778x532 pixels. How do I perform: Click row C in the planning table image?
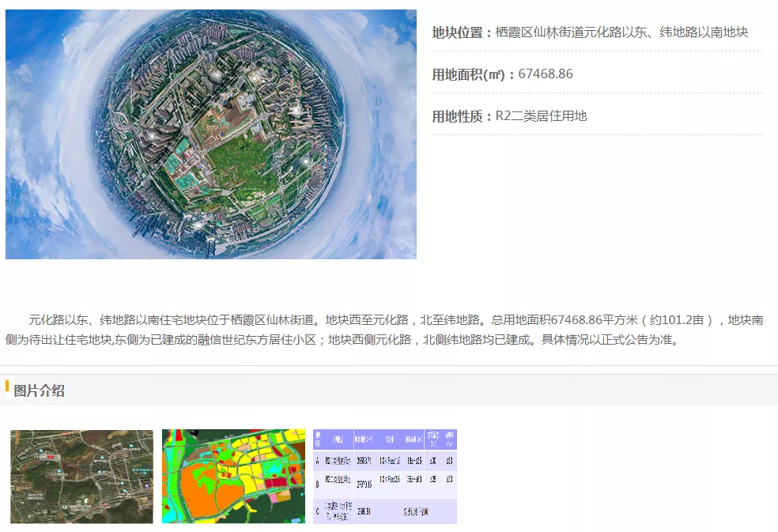click(385, 510)
